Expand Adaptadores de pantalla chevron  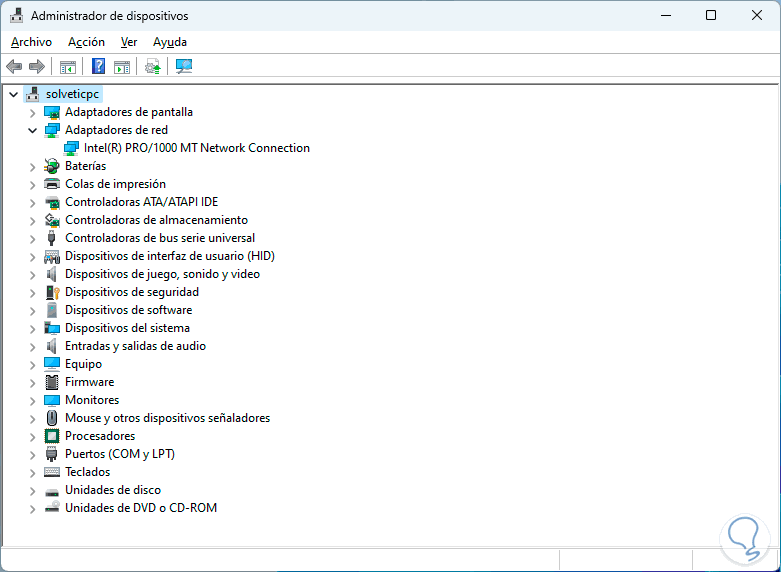click(33, 113)
